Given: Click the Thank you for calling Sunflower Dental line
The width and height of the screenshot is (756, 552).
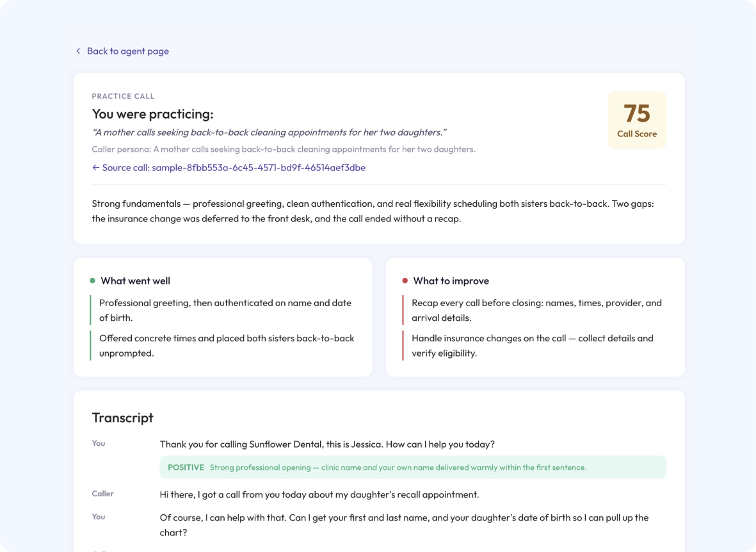Looking at the screenshot, I should click(327, 444).
